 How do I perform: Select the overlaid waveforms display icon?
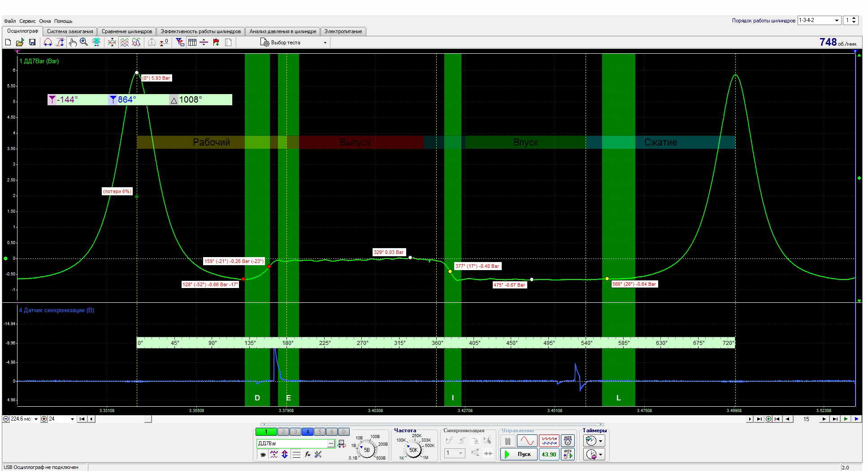pos(136,42)
